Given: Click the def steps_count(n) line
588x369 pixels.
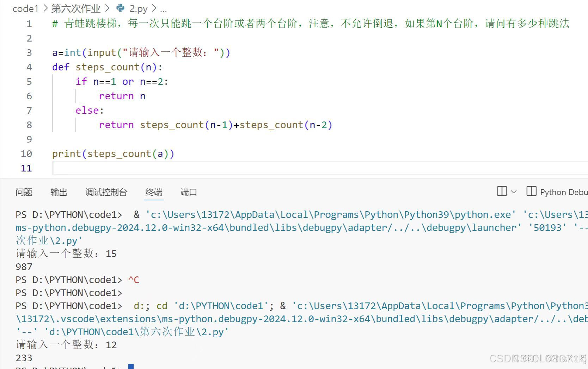Looking at the screenshot, I should (x=107, y=67).
